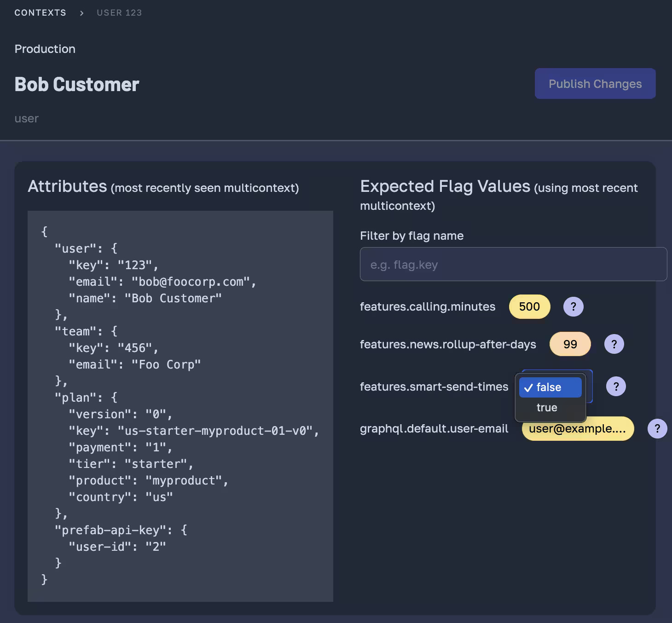Click the "key": "456" team line
The width and height of the screenshot is (672, 623).
[x=113, y=348]
